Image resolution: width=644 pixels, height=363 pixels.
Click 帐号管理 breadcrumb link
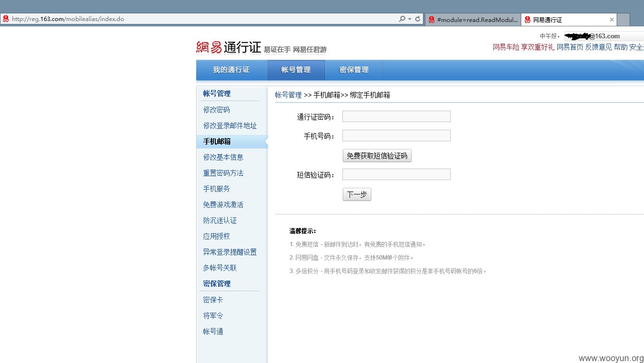(x=288, y=95)
